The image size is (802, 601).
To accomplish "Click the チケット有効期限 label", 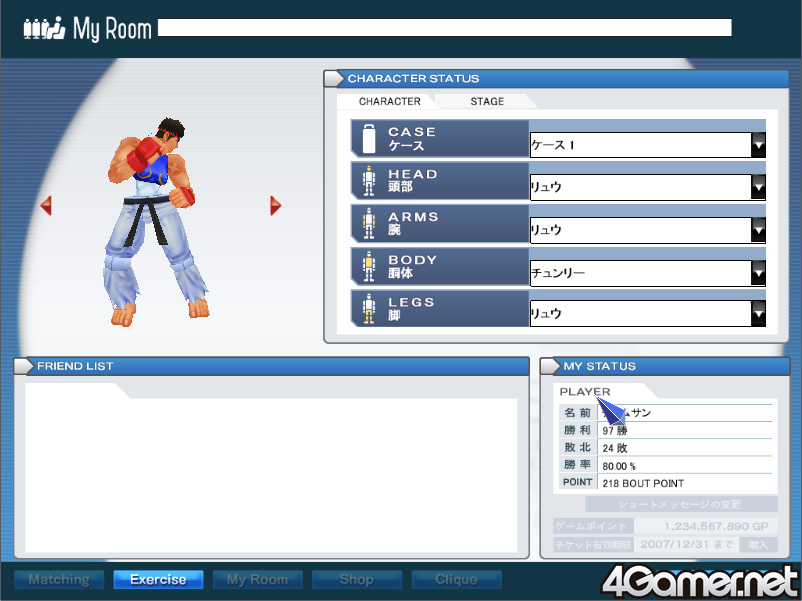I will (593, 545).
